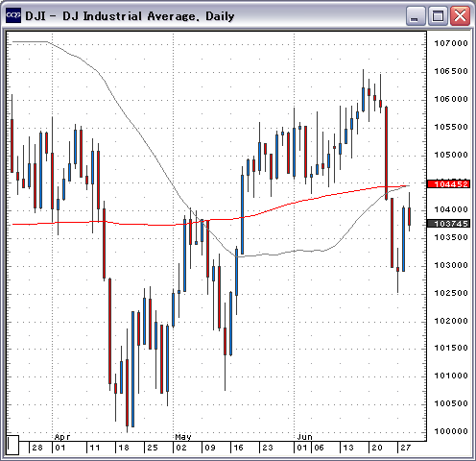Image resolution: width=476 pixels, height=461 pixels.
Task: Click the Apr month label on time axis
Action: 62,437
